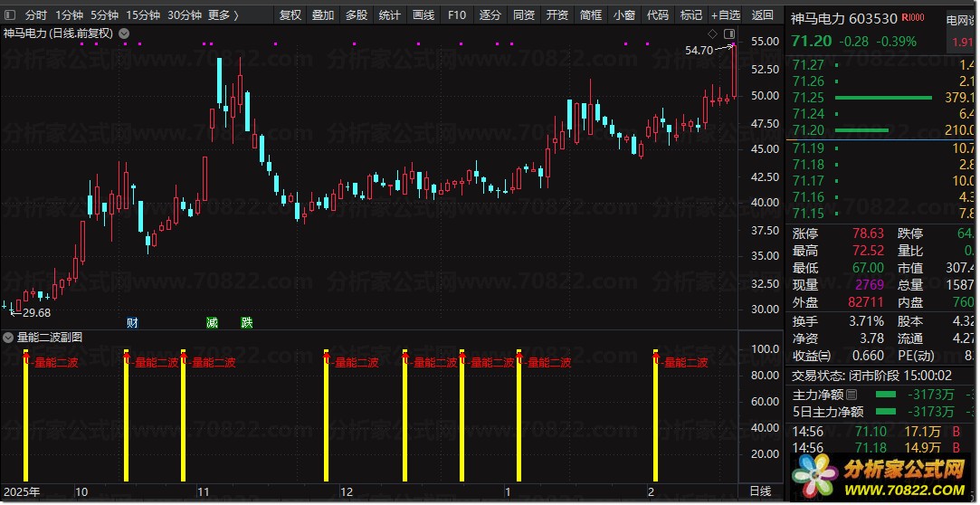Click the last 量能二波 signal bar near February
The image size is (980, 505).
(656, 416)
